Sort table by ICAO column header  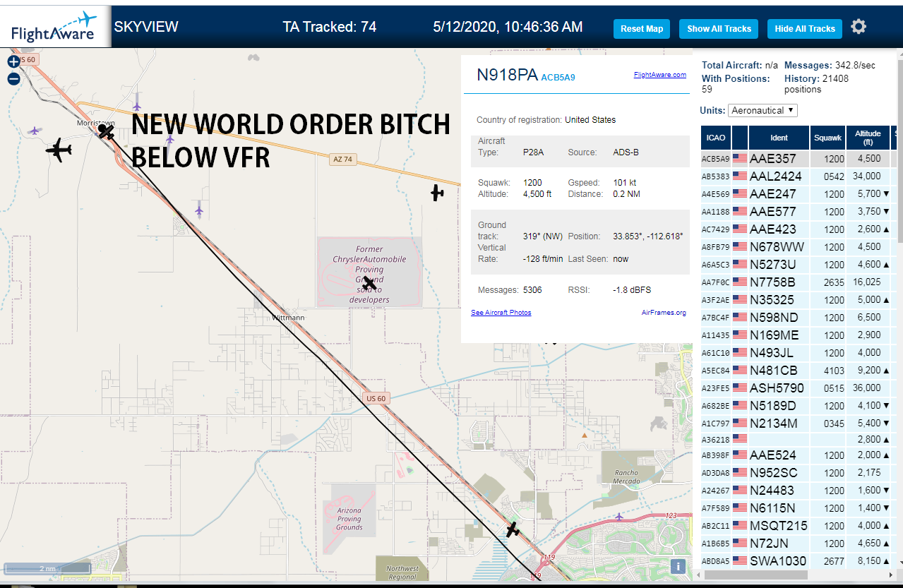[716, 138]
